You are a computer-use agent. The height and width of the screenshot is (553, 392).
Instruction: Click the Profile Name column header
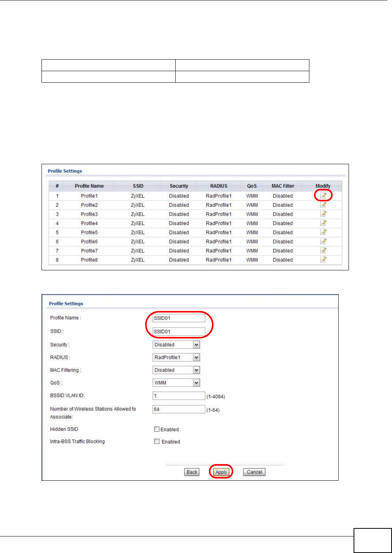click(x=89, y=186)
